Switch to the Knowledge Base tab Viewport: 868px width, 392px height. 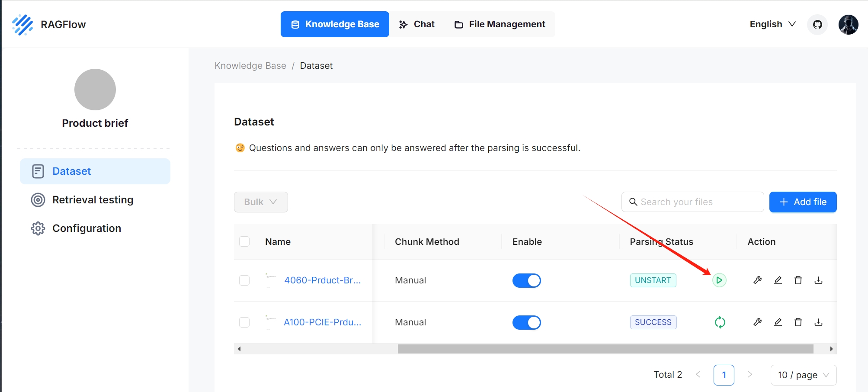tap(335, 24)
